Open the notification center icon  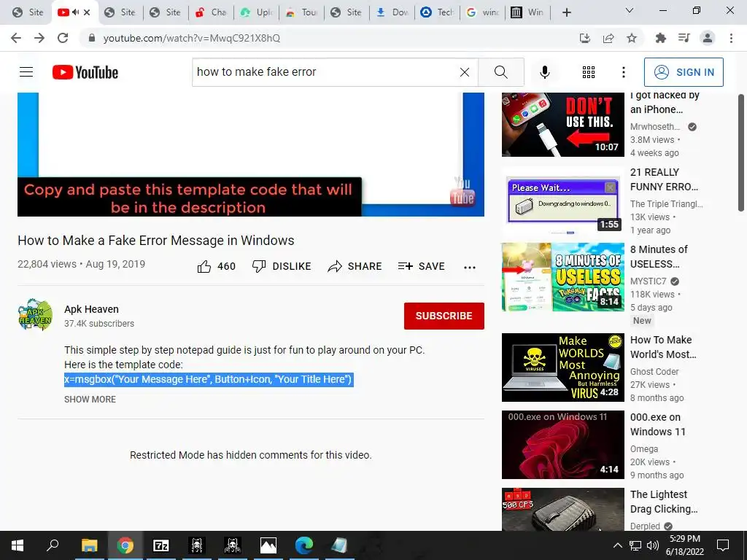point(723,545)
